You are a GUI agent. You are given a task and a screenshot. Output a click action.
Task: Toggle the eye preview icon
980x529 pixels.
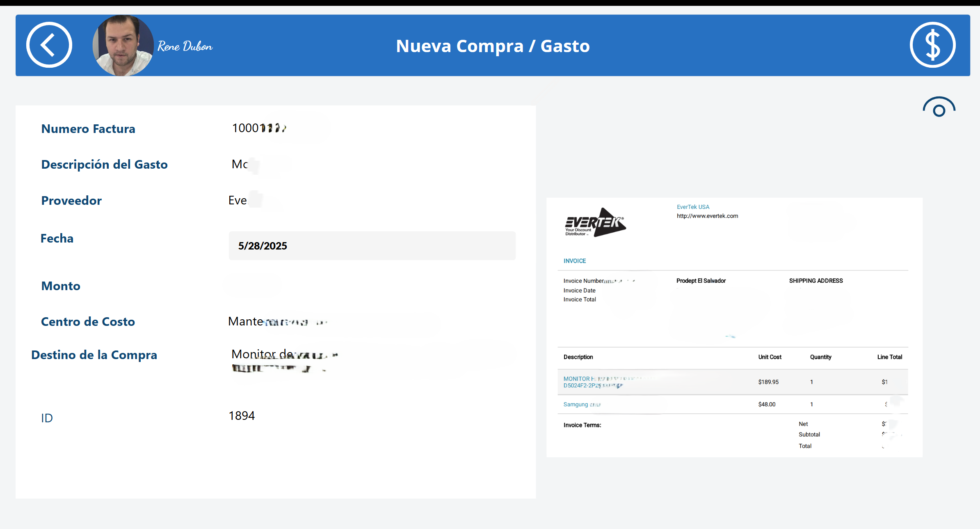(939, 108)
